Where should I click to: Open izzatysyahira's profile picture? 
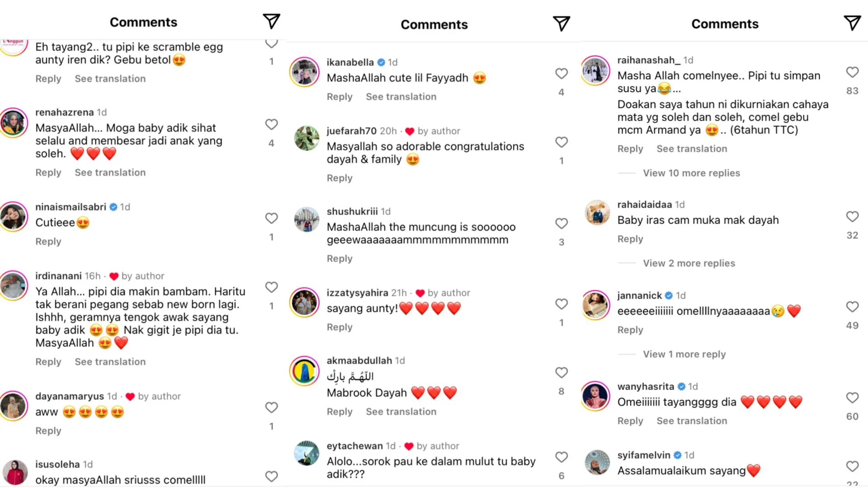[305, 302]
